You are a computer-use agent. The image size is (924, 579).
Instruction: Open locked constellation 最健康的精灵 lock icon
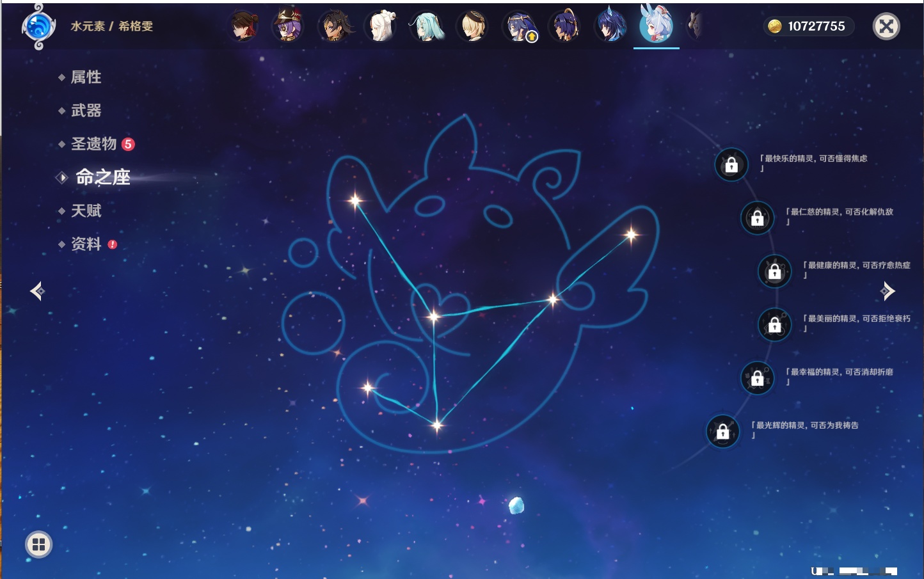click(774, 271)
